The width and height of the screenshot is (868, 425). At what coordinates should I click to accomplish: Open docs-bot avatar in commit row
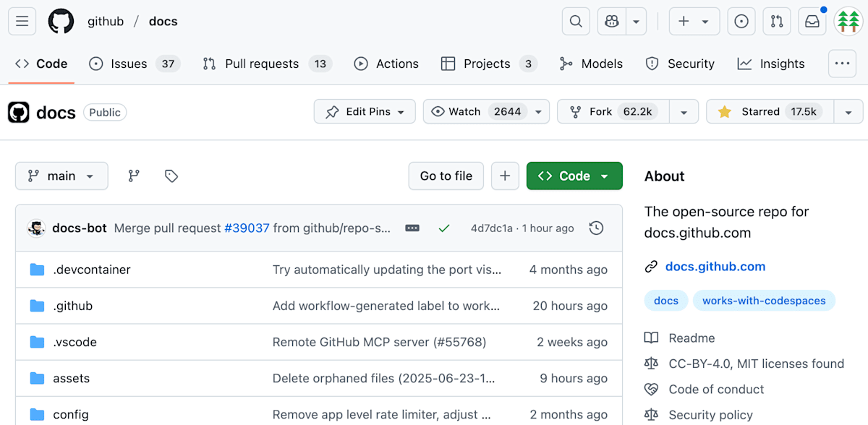tap(36, 228)
